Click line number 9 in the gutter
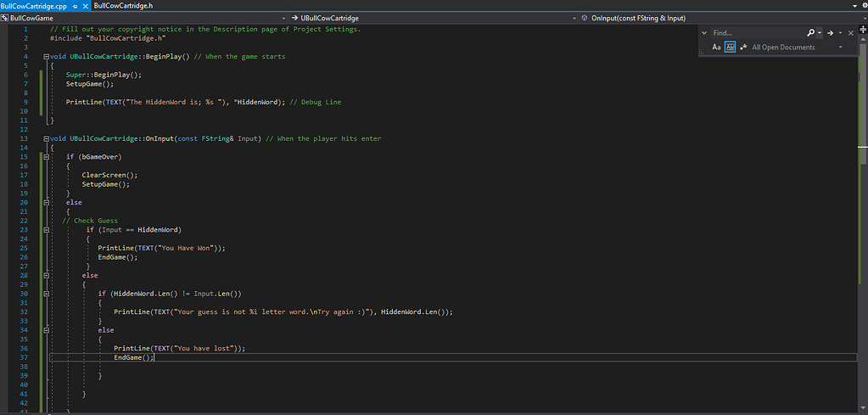 [x=25, y=102]
